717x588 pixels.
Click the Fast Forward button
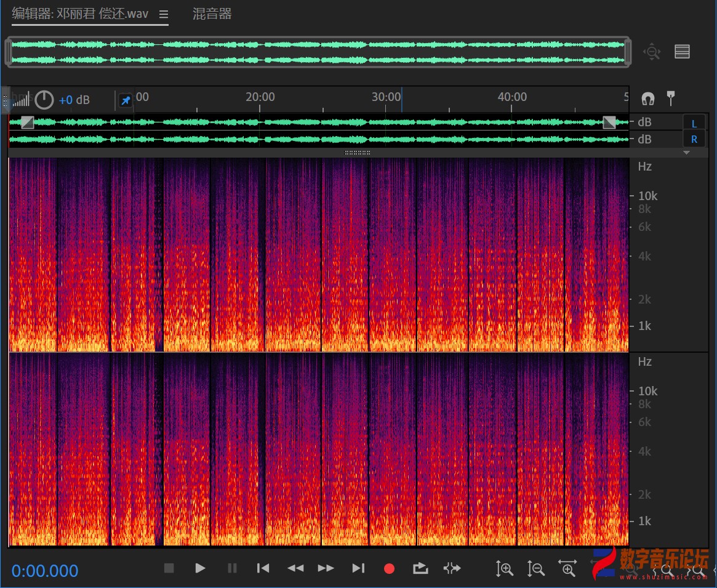pos(326,568)
